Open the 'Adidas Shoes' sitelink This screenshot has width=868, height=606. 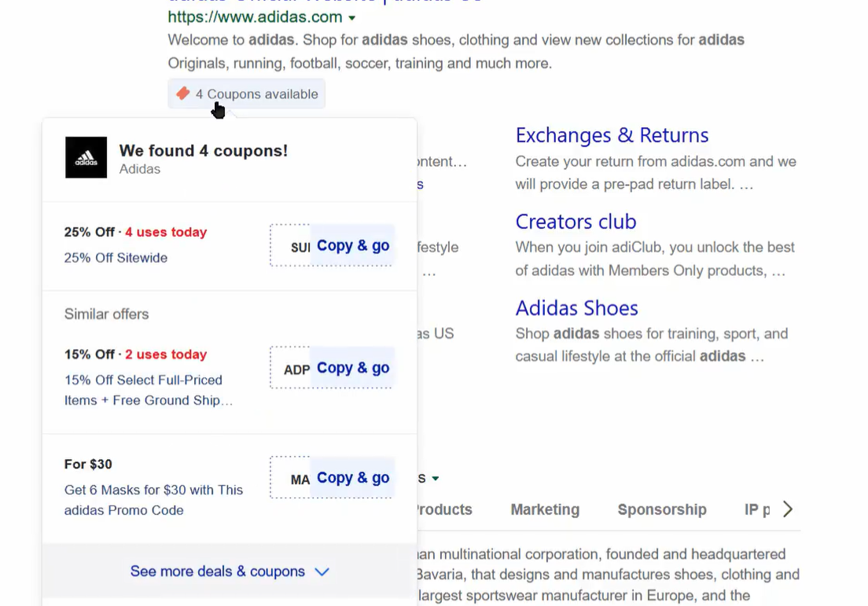[x=576, y=307]
